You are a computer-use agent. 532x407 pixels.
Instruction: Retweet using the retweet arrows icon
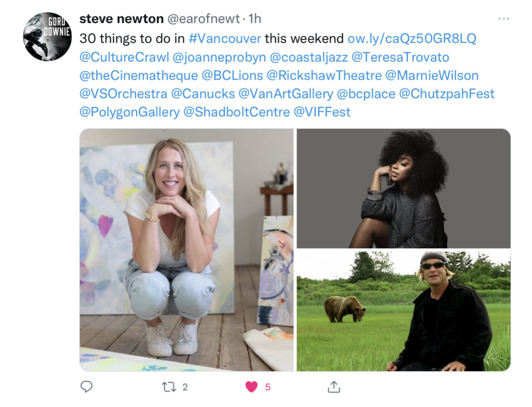click(169, 387)
